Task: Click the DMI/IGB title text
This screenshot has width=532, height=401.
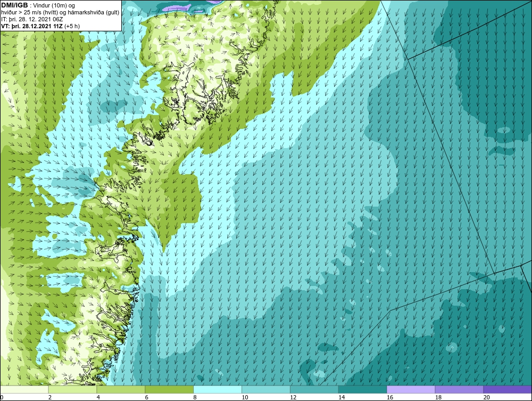Action: pos(14,5)
